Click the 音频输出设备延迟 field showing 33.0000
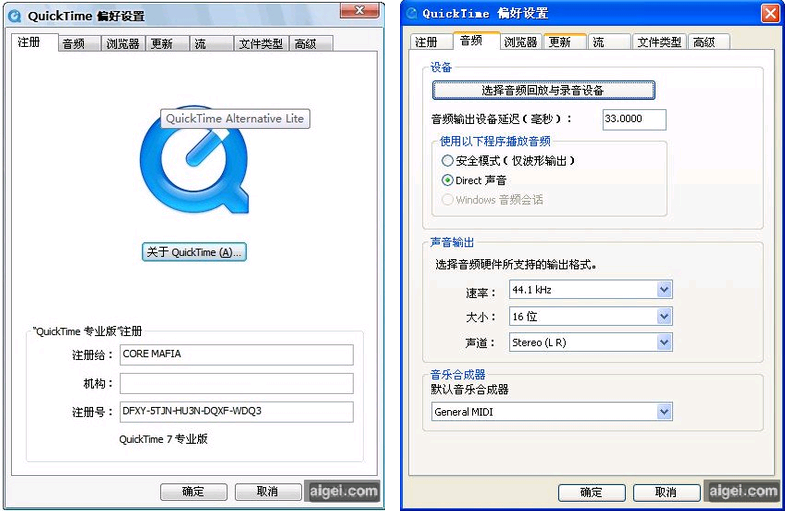 (x=634, y=119)
